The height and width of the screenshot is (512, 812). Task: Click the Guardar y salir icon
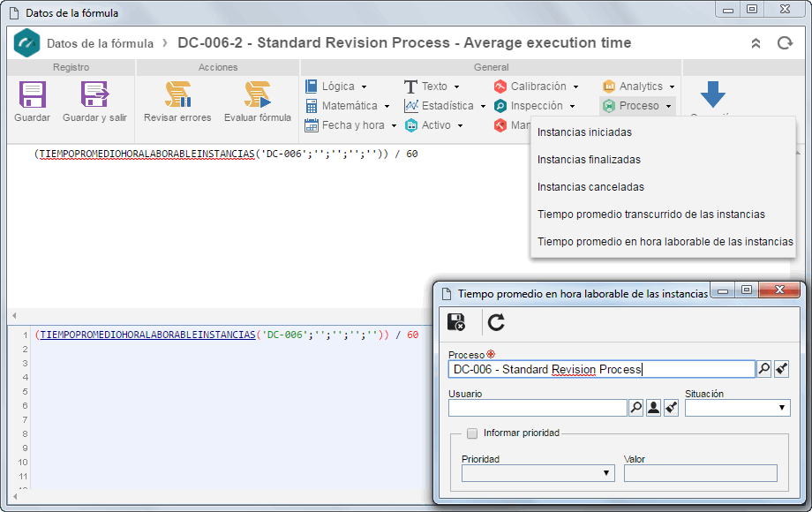[x=94, y=94]
